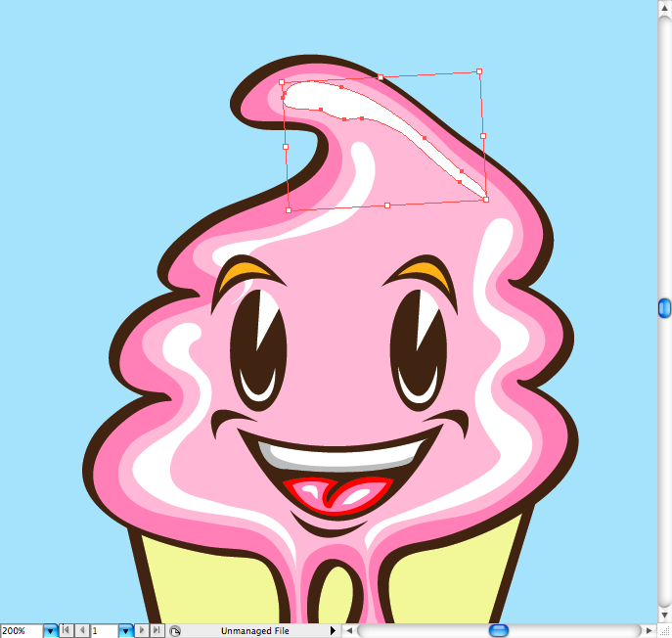Go to the previous artboard
672x638 pixels.
pos(82,631)
